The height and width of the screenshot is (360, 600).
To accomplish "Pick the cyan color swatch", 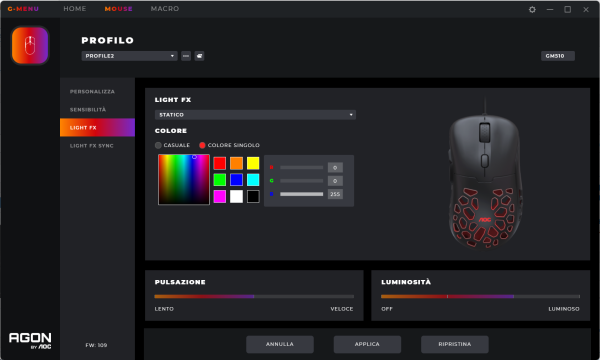I will (253, 180).
